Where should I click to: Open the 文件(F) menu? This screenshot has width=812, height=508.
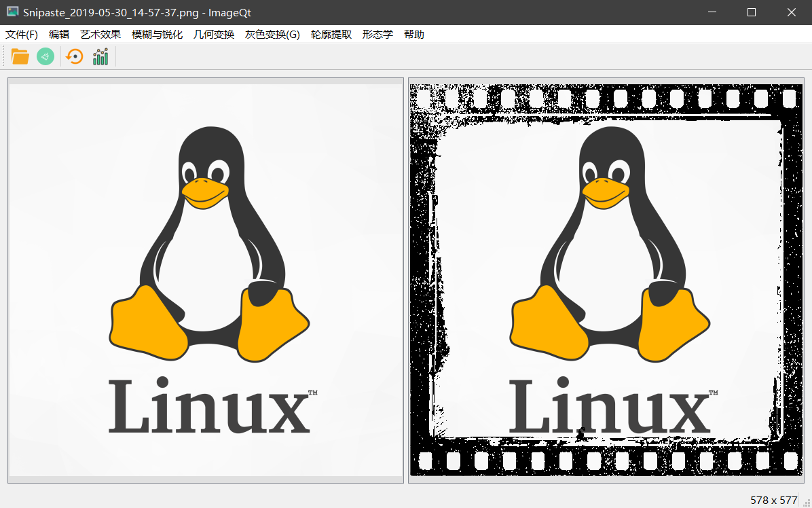click(x=22, y=34)
